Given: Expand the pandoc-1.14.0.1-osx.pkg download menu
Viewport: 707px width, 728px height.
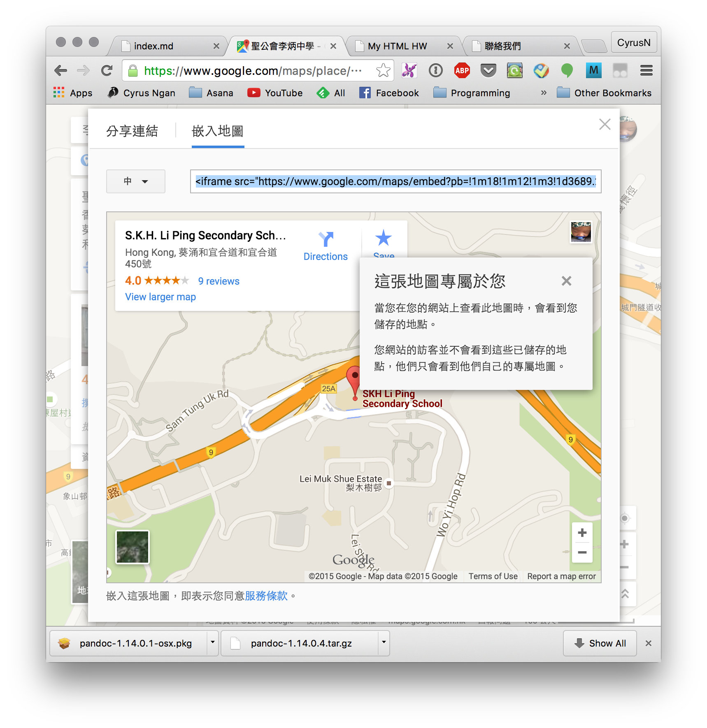Looking at the screenshot, I should pos(212,642).
